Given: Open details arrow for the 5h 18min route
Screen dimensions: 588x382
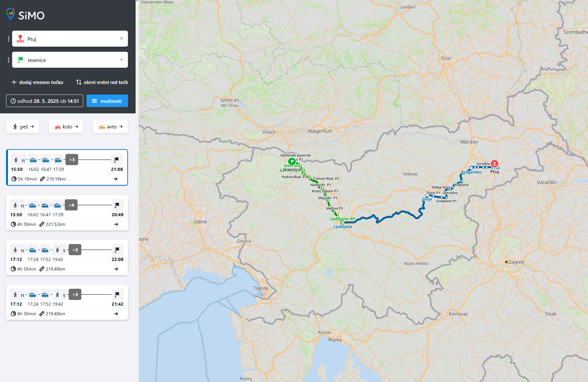Looking at the screenshot, I should tap(115, 179).
